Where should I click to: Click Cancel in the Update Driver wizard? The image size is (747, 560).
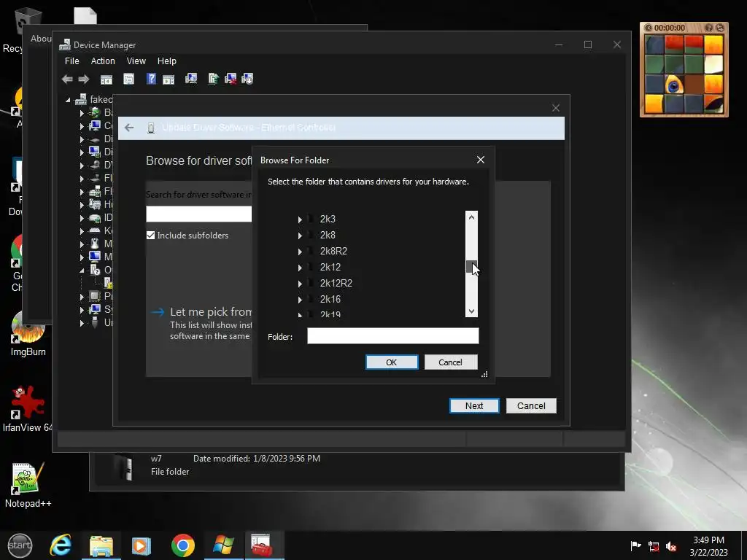click(531, 405)
